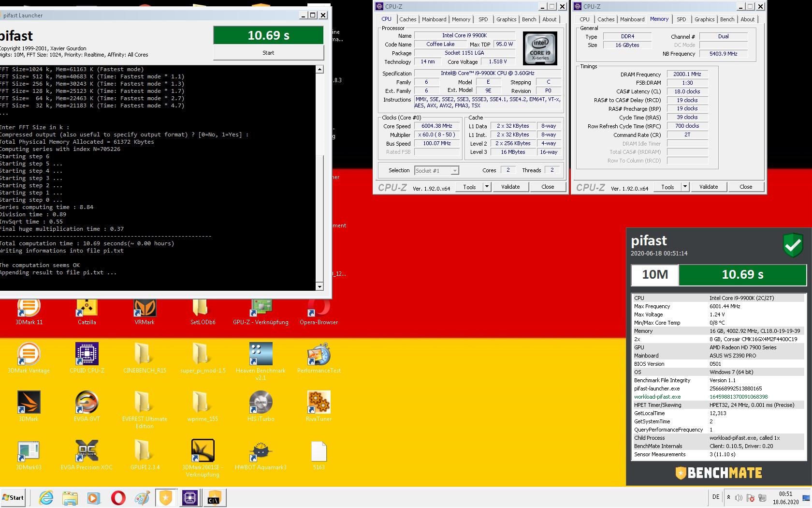Click Validate in right CPU-Z window

[x=709, y=187]
